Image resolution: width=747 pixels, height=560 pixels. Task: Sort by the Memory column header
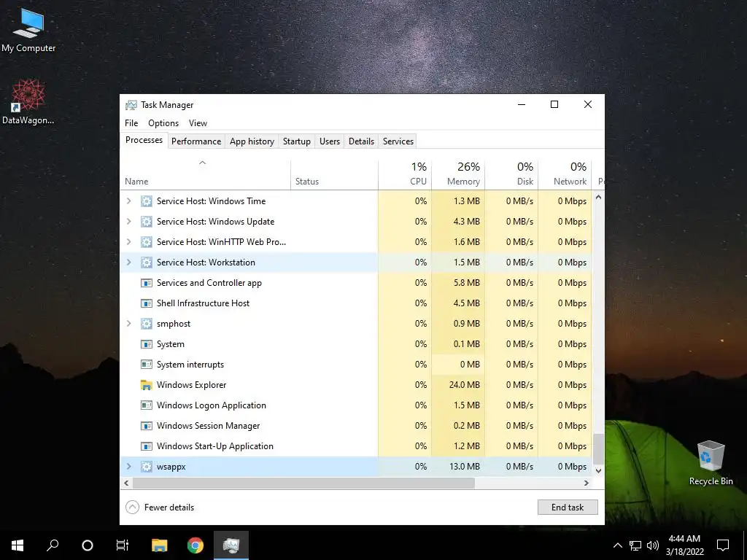tap(458, 175)
